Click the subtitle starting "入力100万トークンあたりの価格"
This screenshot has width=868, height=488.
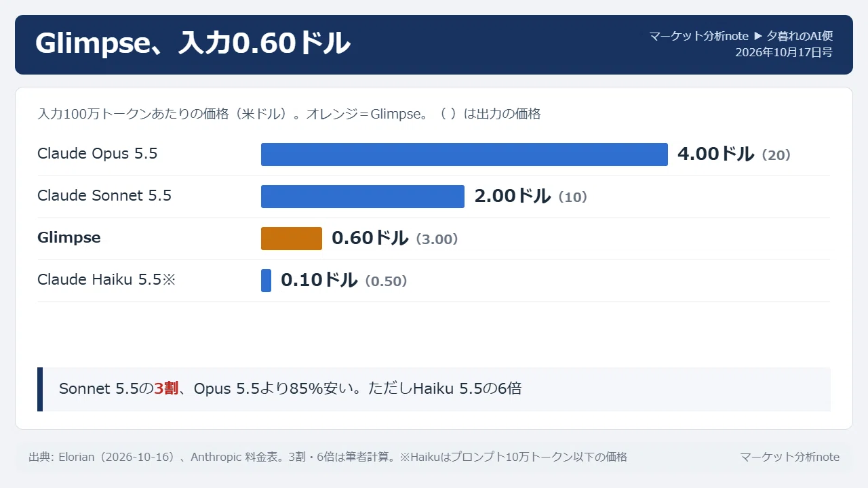pyautogui.click(x=289, y=114)
